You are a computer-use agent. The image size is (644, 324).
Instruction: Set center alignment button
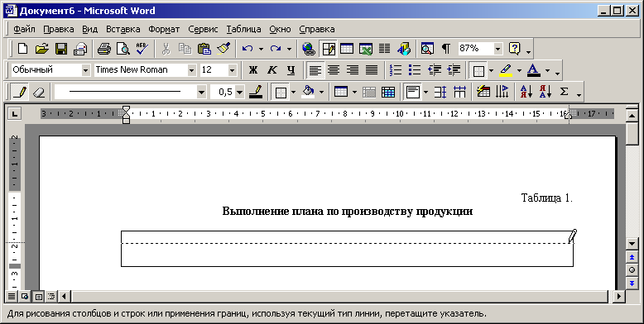pyautogui.click(x=334, y=70)
